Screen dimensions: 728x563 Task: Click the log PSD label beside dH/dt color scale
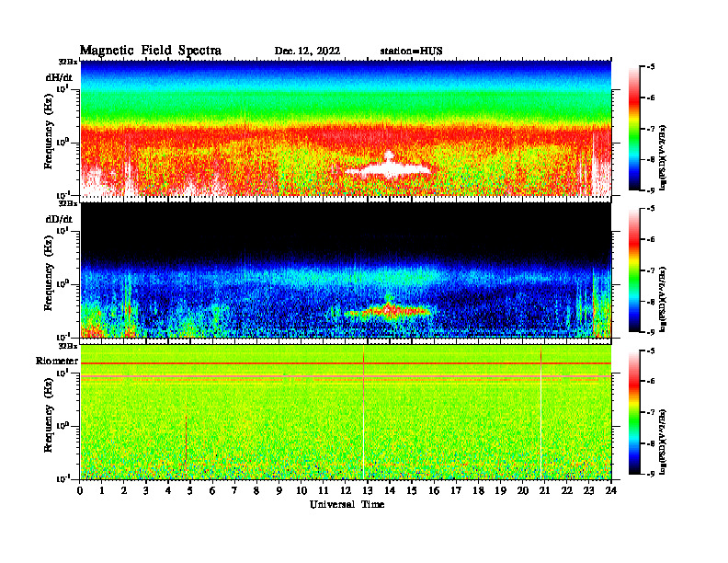point(663,157)
